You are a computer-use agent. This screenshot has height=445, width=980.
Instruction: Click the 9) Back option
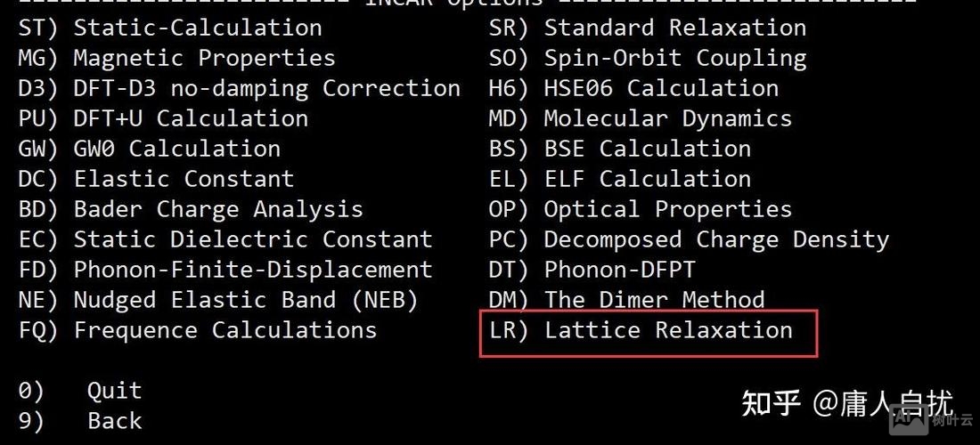(x=80, y=420)
